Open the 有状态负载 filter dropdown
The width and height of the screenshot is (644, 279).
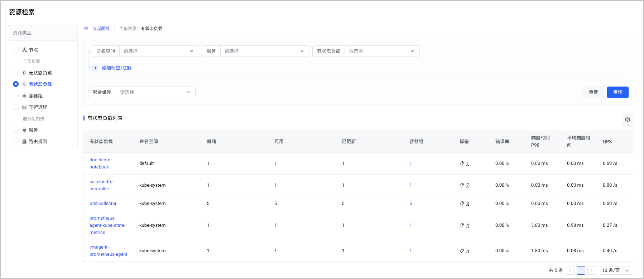pos(382,51)
